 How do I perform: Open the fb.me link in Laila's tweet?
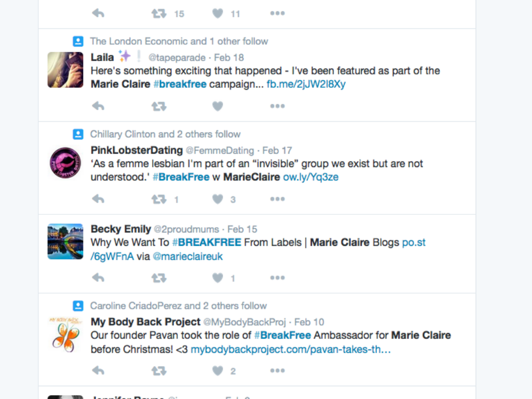[306, 84]
